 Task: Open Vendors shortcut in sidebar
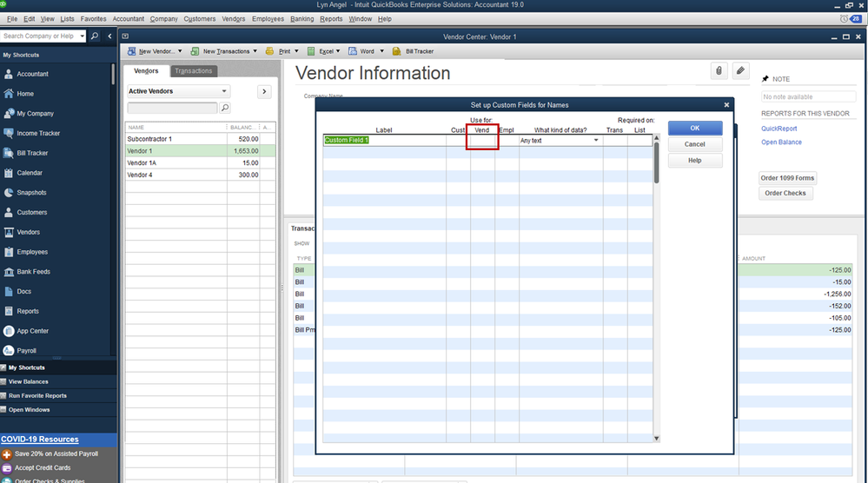(x=28, y=232)
